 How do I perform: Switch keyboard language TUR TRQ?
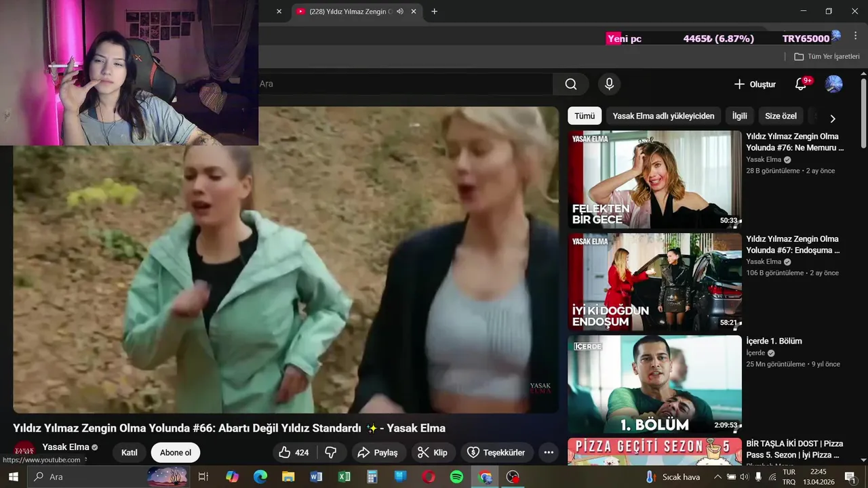pyautogui.click(x=789, y=477)
